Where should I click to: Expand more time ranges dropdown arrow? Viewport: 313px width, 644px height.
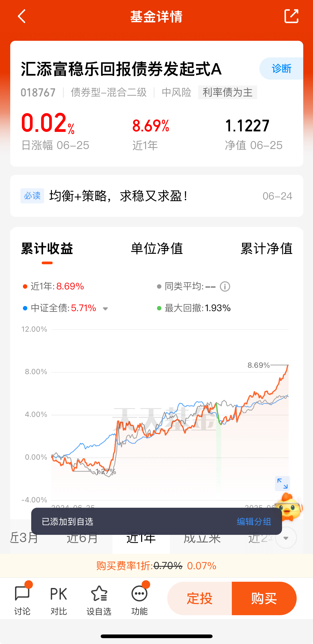[x=286, y=538]
